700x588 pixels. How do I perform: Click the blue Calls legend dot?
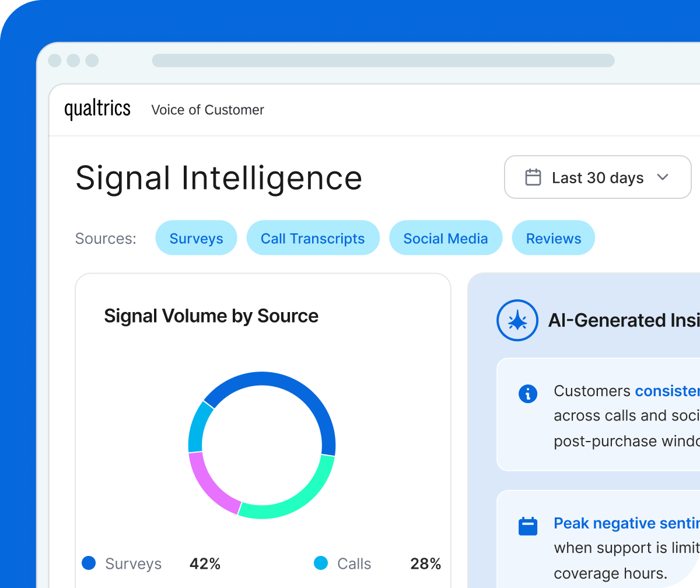coord(320,563)
